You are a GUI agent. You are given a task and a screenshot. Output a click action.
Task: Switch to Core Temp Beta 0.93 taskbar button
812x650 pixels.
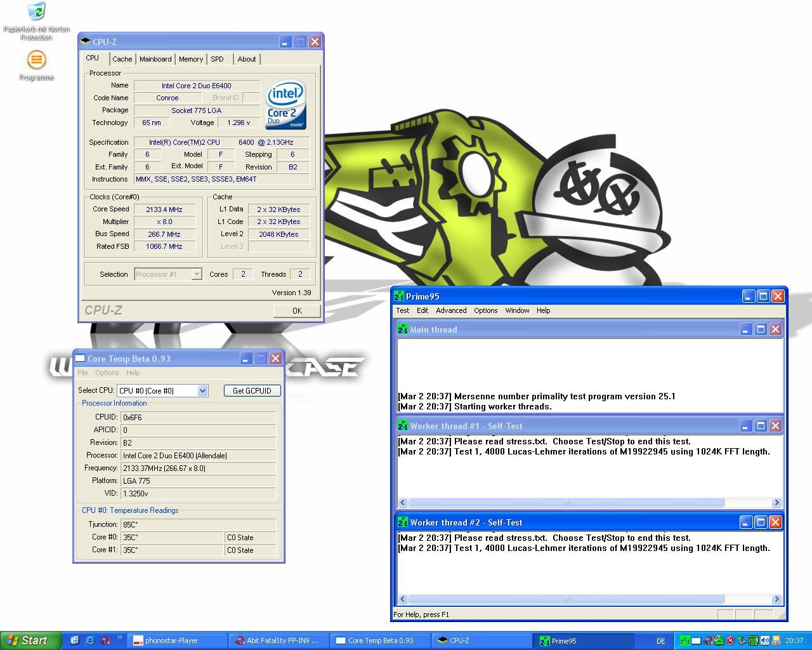(x=381, y=640)
